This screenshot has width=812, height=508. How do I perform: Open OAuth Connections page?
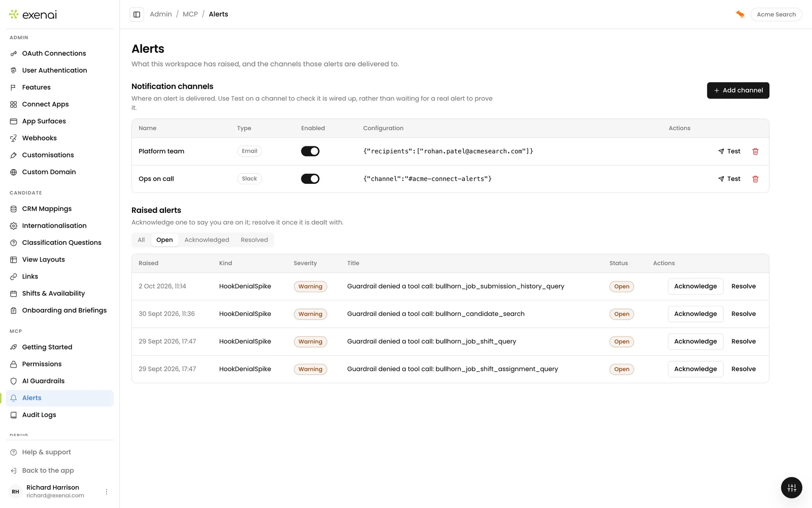pos(60,53)
